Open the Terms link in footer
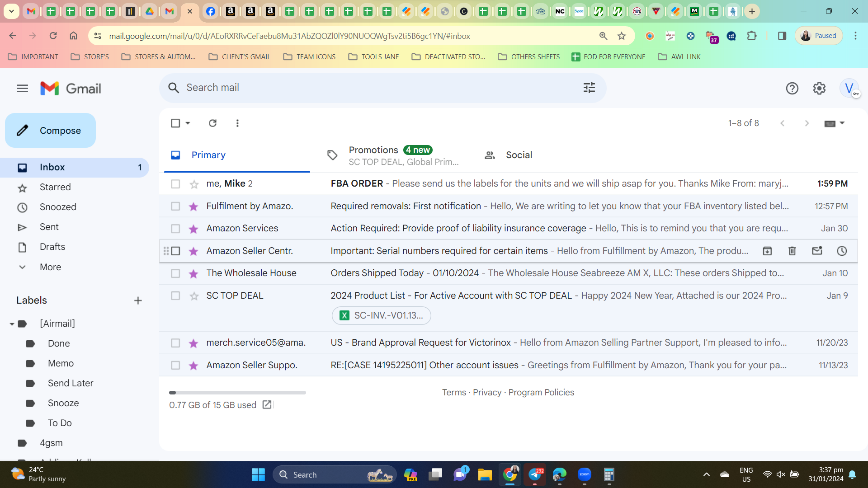The image size is (868, 488). pos(454,392)
